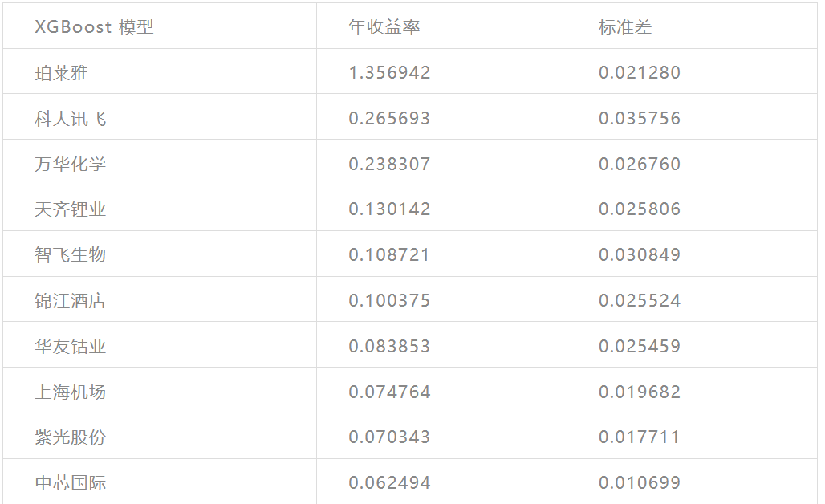Screen dimensions: 825x504
Task: Click the 标准差 column header
Action: click(x=625, y=27)
